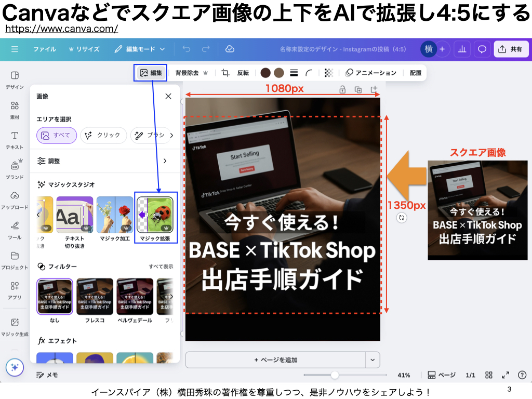
Task: Click the undo arrow
Action: point(187,49)
